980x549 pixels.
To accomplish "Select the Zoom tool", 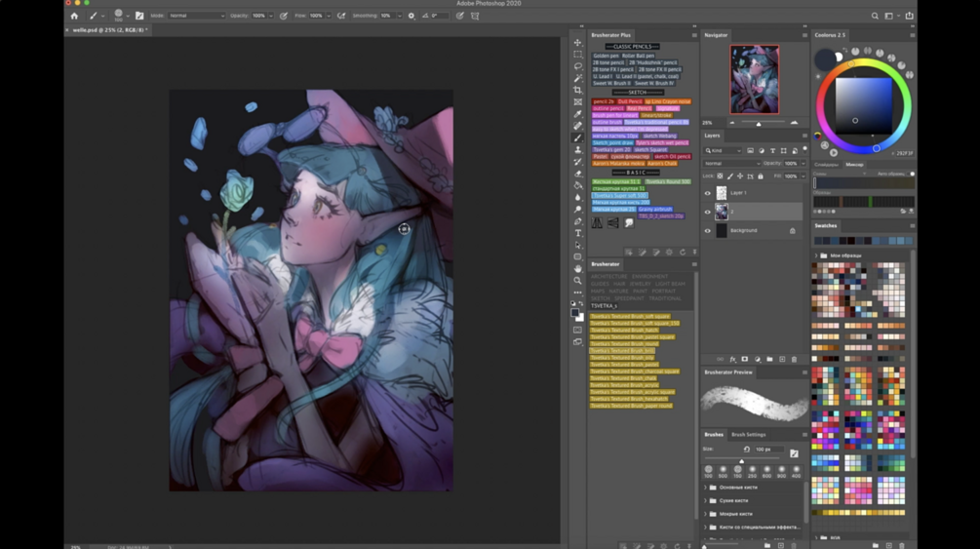I will [x=577, y=280].
